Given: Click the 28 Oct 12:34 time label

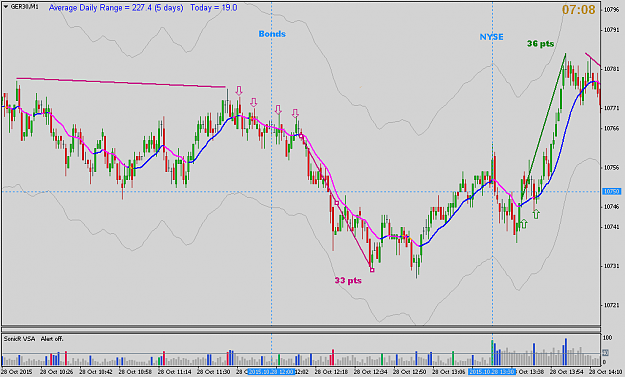Looking at the screenshot, I should [370, 372].
